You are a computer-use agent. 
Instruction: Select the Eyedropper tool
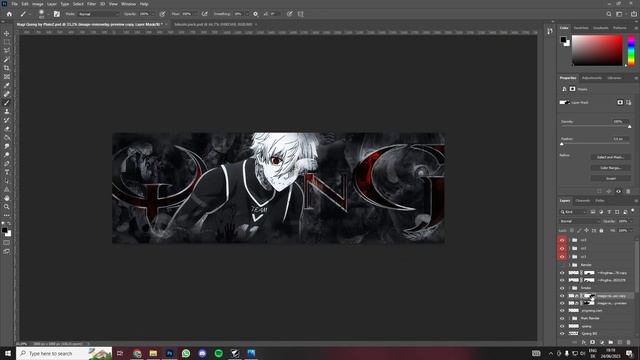tap(7, 85)
